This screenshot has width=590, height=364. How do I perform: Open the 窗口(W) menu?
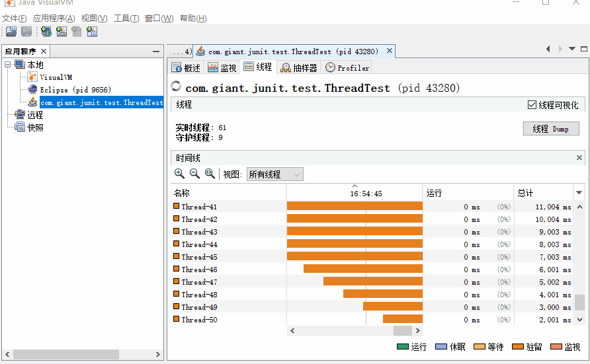tap(159, 18)
